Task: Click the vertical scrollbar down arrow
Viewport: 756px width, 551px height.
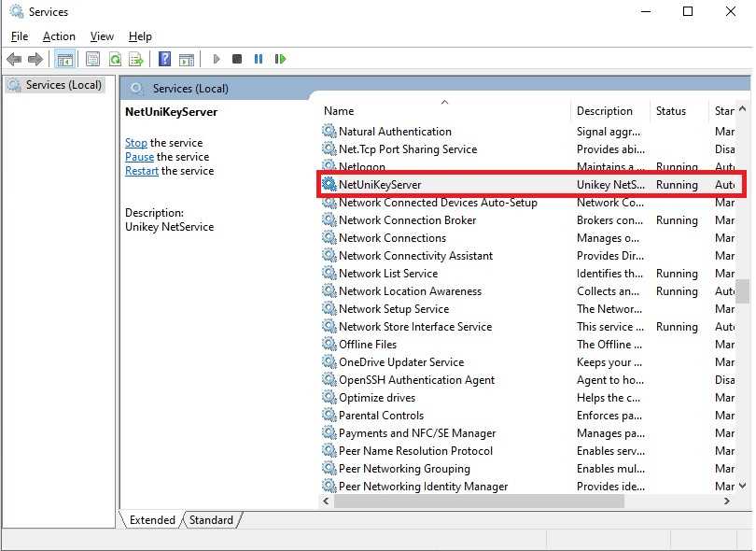Action: pyautogui.click(x=743, y=486)
